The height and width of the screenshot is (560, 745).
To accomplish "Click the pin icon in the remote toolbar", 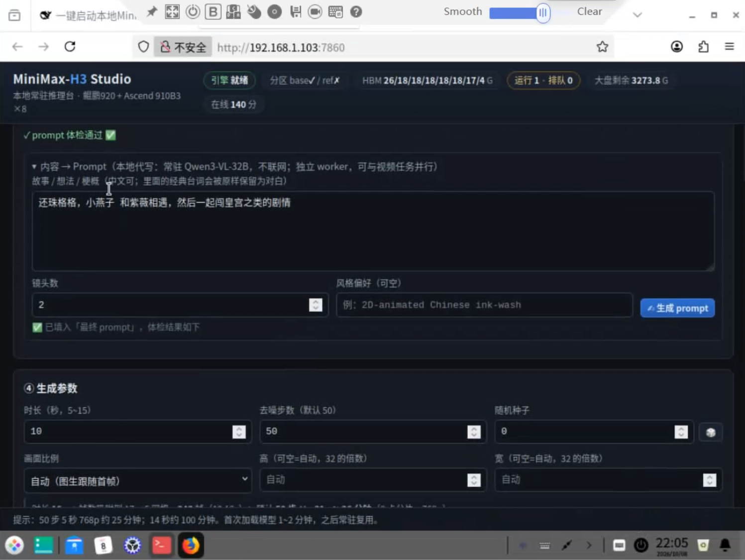I will [x=152, y=11].
